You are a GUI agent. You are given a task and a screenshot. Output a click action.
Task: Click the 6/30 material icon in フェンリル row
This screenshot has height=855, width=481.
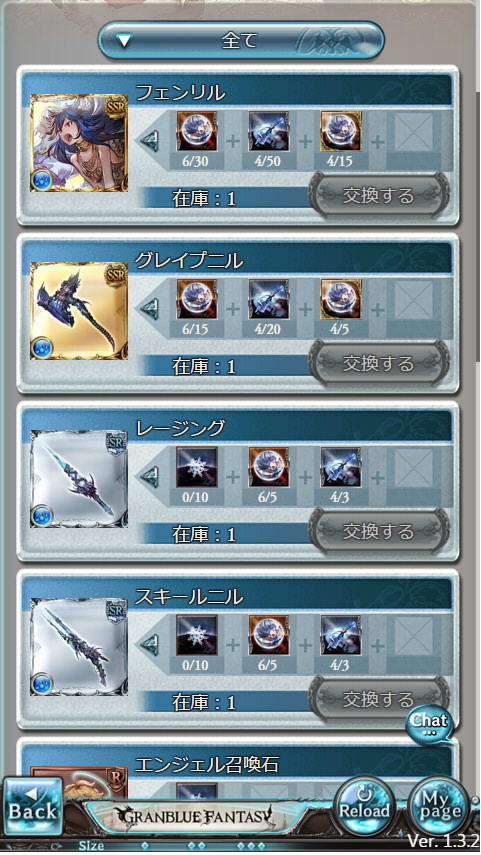point(196,131)
